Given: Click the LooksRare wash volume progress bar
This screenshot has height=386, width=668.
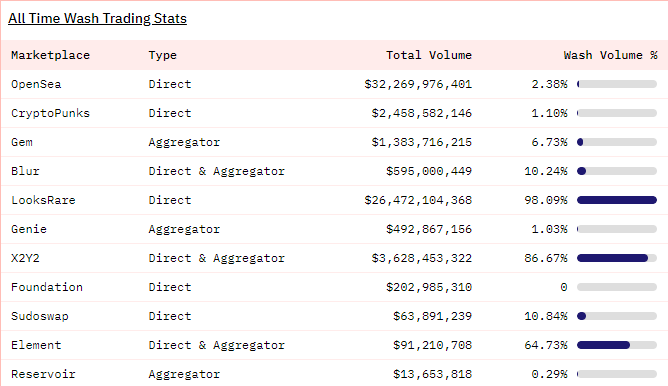Looking at the screenshot, I should [x=616, y=200].
